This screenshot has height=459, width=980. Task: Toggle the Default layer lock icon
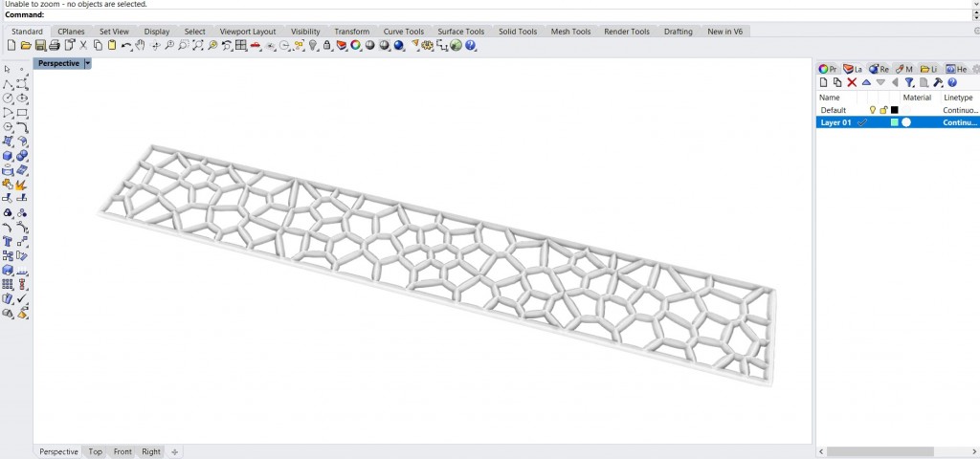(882, 110)
